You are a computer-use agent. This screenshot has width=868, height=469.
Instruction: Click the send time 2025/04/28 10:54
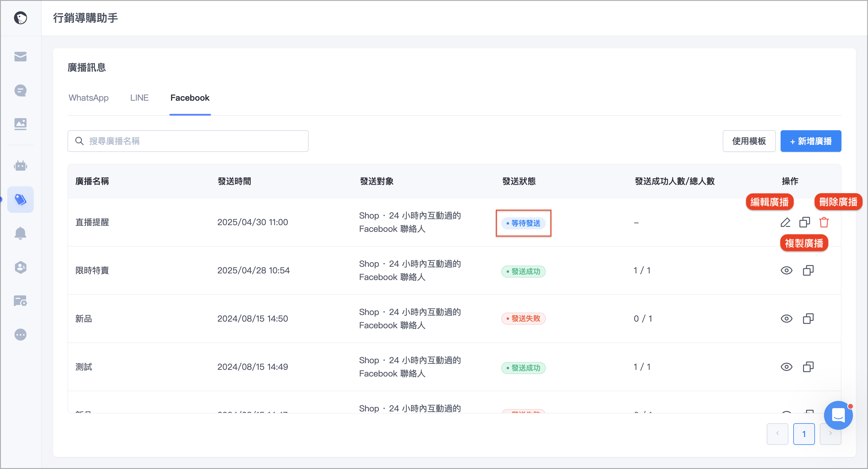point(253,271)
